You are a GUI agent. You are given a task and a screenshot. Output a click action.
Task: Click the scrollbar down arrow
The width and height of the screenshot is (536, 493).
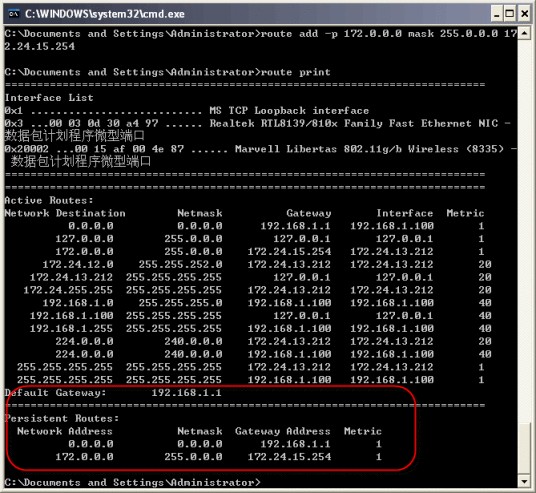524,481
